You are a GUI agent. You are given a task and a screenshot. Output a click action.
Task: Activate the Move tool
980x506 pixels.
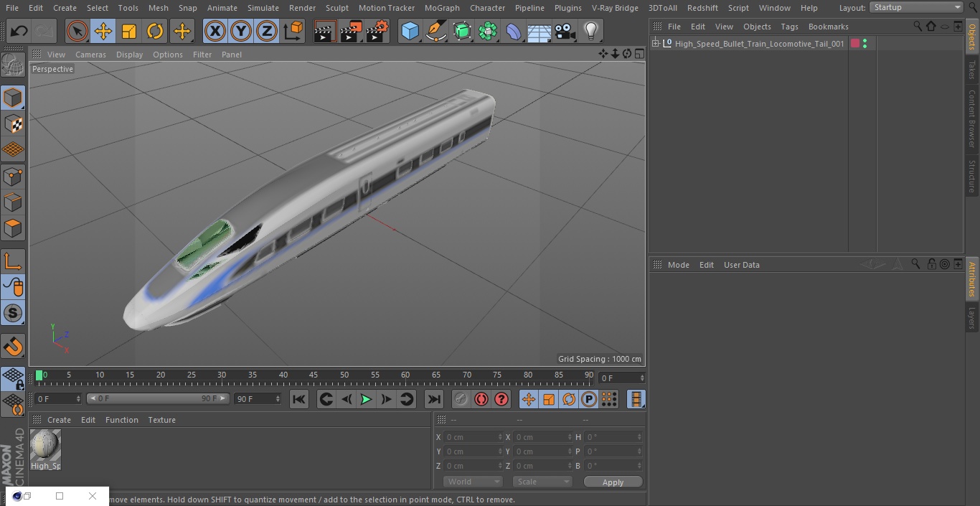pos(103,31)
